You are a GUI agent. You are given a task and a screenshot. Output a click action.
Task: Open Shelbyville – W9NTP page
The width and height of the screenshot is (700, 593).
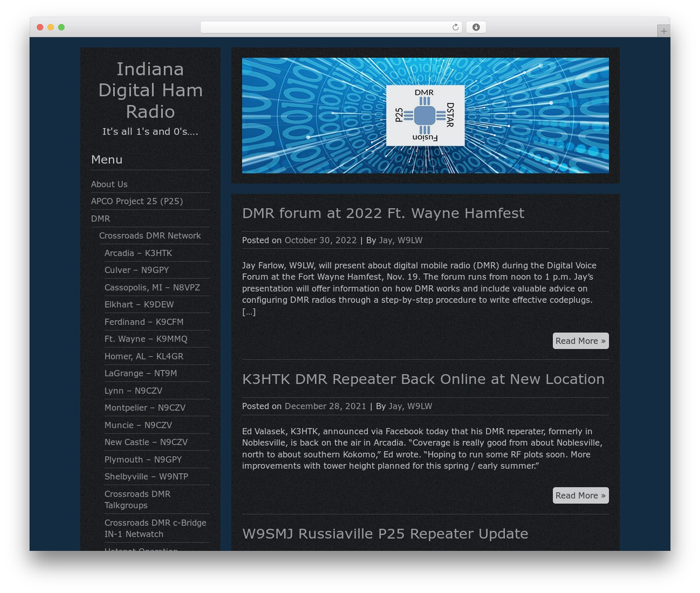point(146,477)
